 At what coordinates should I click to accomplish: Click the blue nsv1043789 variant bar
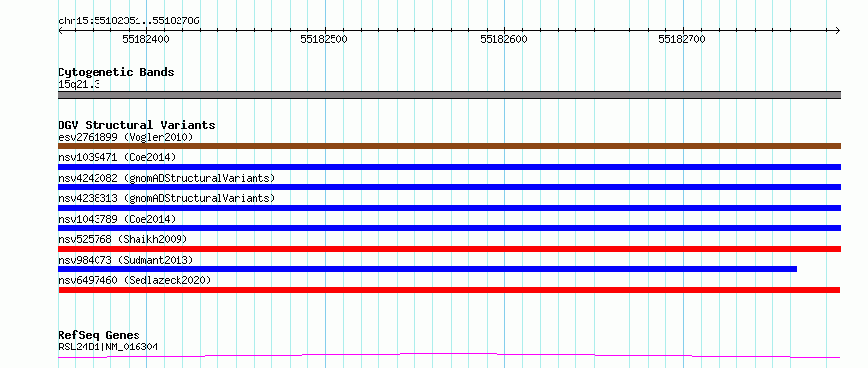point(449,228)
